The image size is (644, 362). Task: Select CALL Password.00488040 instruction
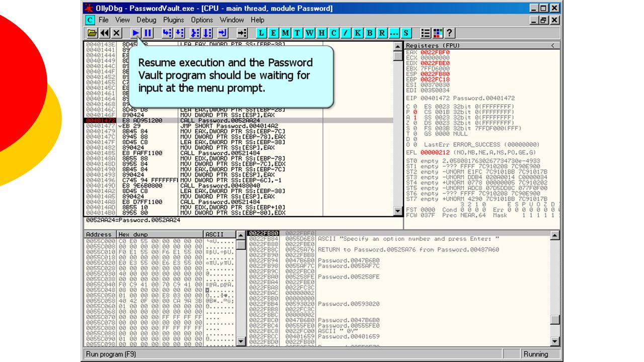pos(239,186)
